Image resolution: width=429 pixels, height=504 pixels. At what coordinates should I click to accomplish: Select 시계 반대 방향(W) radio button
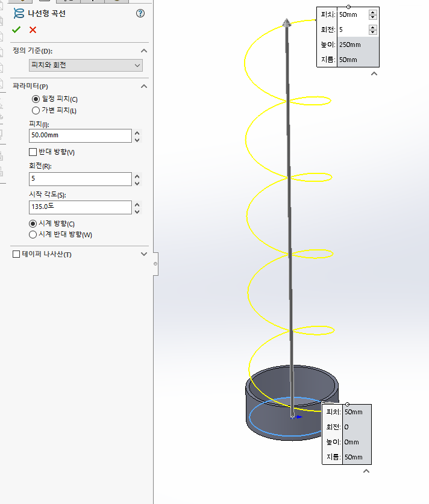click(33, 235)
